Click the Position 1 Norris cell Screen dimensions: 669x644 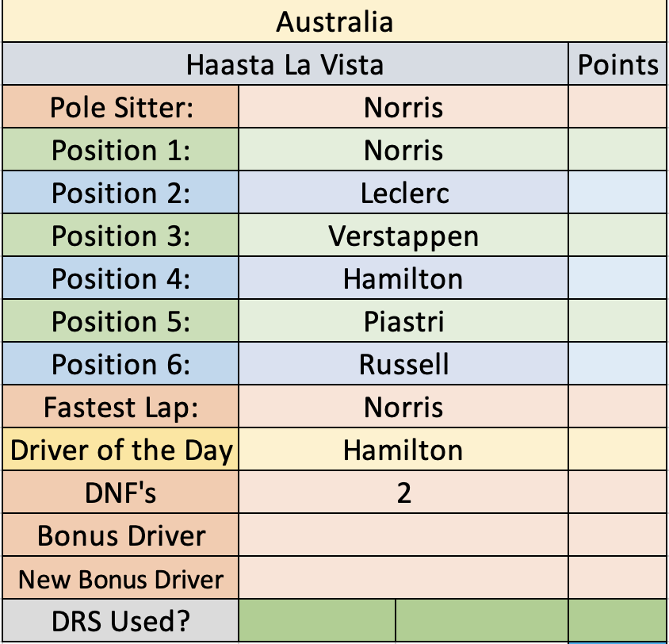pos(403,150)
